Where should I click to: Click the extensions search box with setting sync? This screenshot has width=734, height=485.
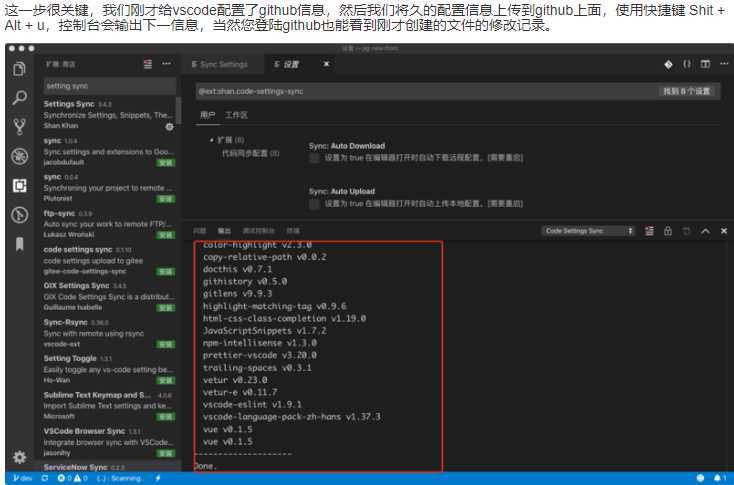click(110, 86)
